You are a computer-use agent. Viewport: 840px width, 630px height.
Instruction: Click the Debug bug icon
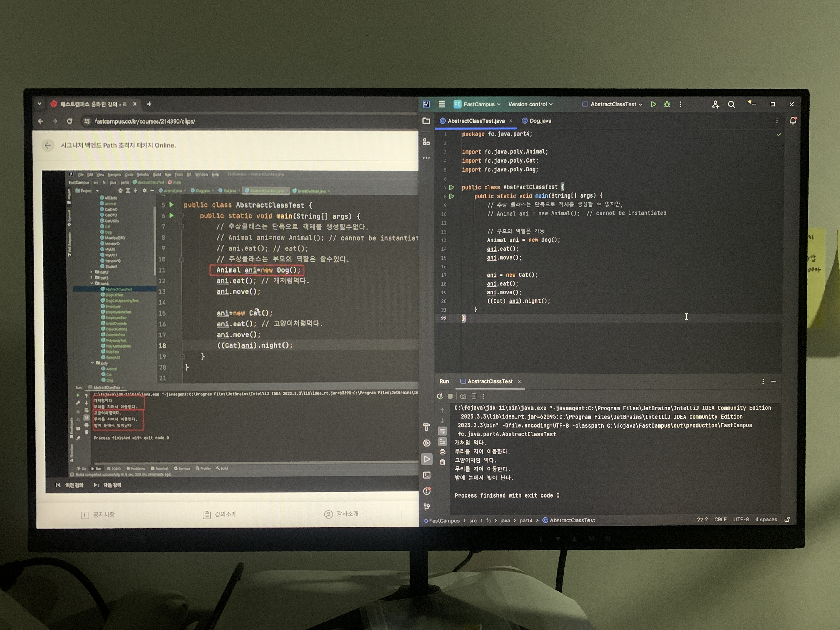[667, 104]
